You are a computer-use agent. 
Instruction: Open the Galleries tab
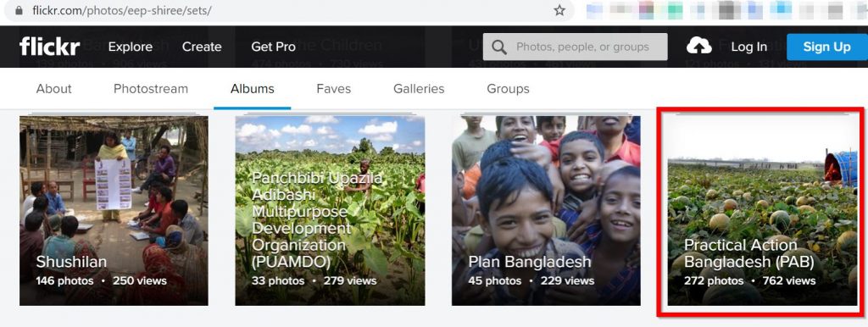click(x=419, y=89)
